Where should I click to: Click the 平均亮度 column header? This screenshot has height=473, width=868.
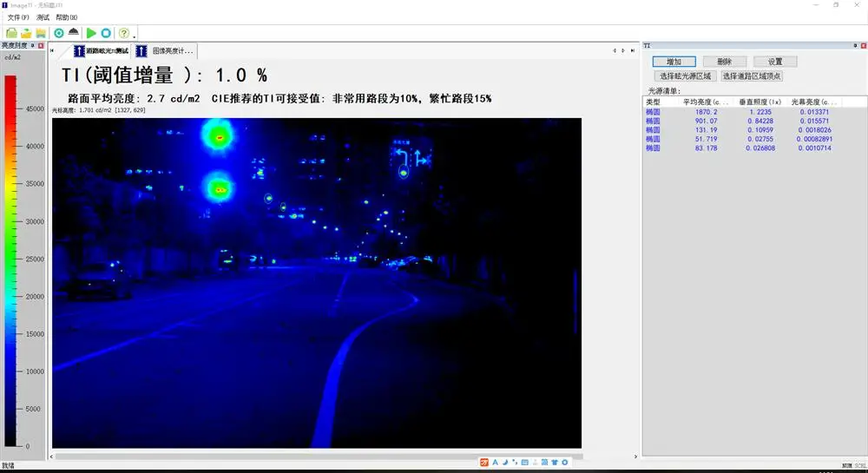(705, 102)
